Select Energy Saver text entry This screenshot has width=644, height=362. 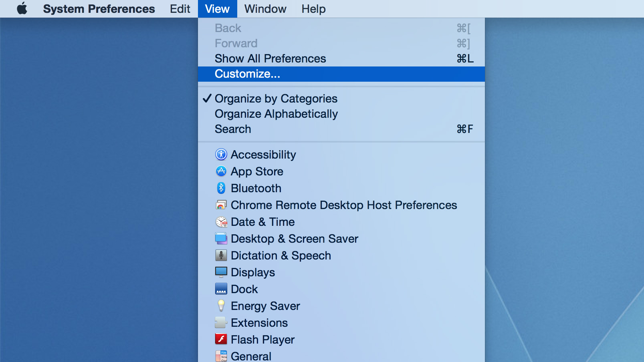(x=265, y=306)
